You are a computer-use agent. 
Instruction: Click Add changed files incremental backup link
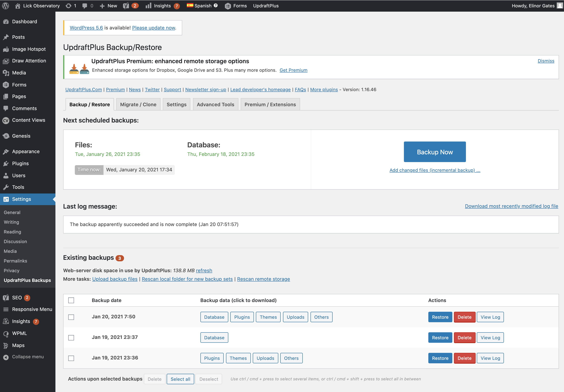pyautogui.click(x=435, y=170)
